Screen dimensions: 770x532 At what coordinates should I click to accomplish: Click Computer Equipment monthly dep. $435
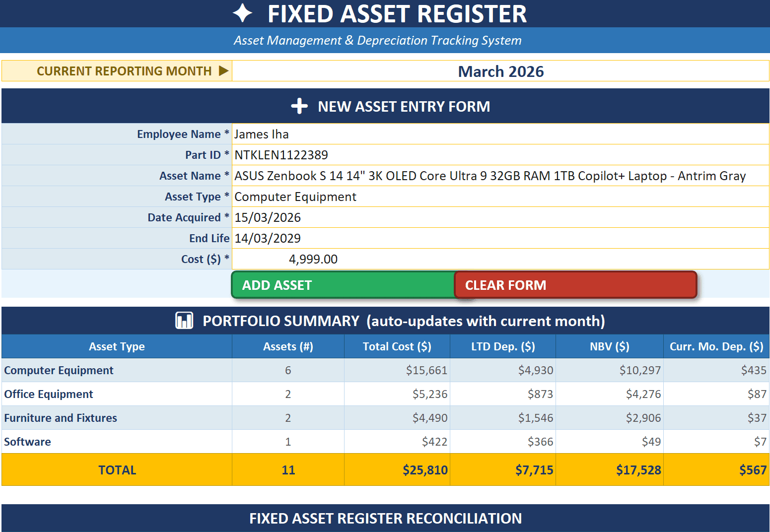coord(716,370)
